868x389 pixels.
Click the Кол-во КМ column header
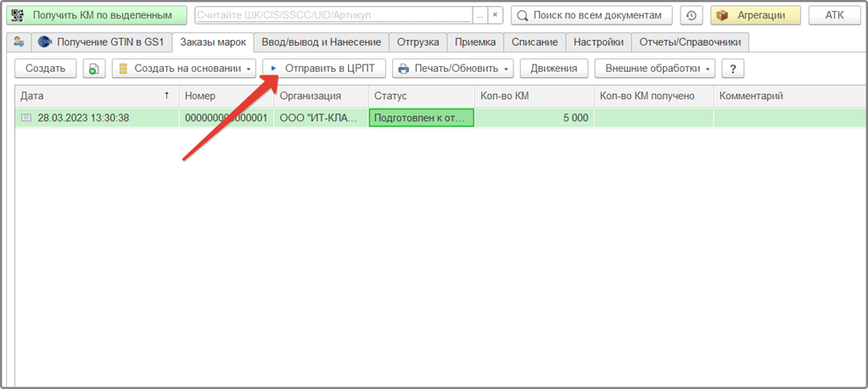pyautogui.click(x=535, y=96)
